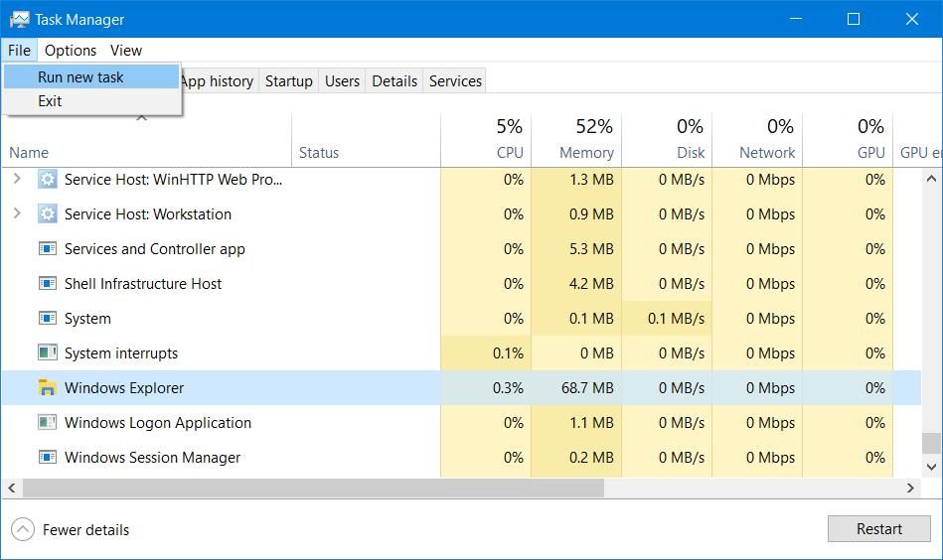Sort by the CPU column header

pos(486,139)
